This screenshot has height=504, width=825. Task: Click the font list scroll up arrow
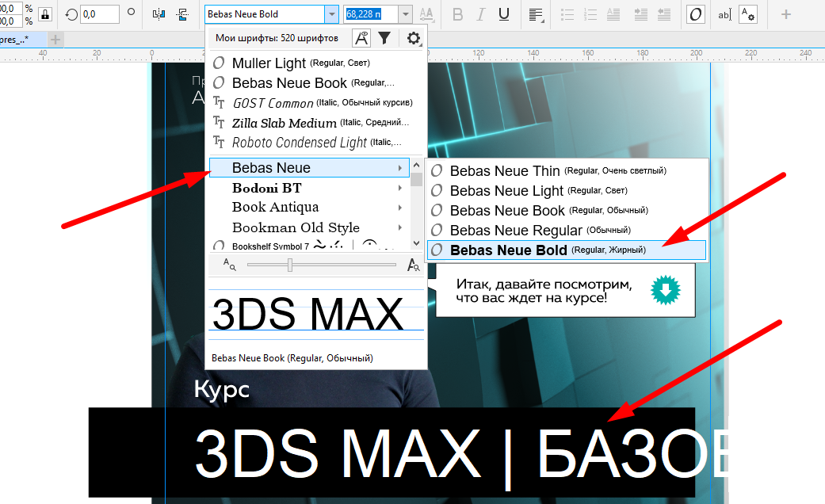click(x=416, y=165)
